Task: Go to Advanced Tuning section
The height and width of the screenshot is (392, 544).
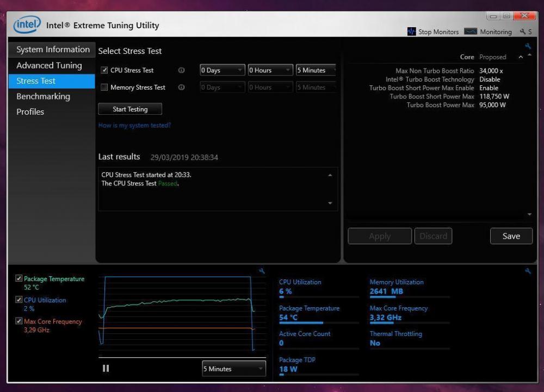Action: click(x=49, y=65)
